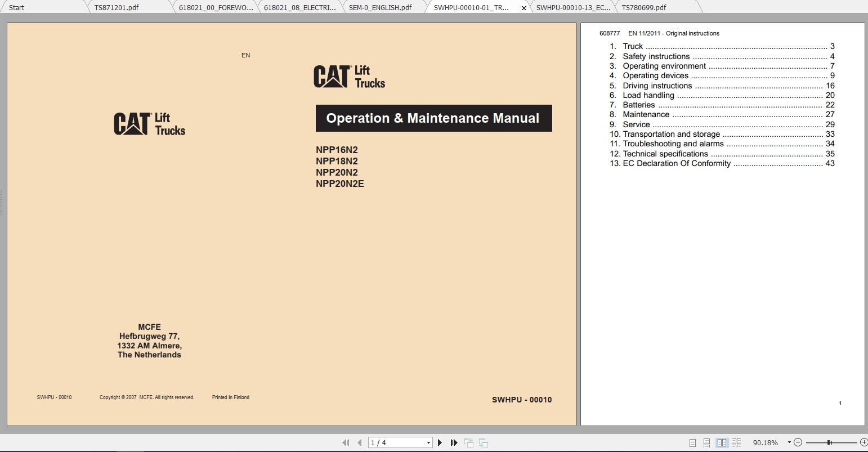
Task: Go to the first page icon
Action: (346, 443)
